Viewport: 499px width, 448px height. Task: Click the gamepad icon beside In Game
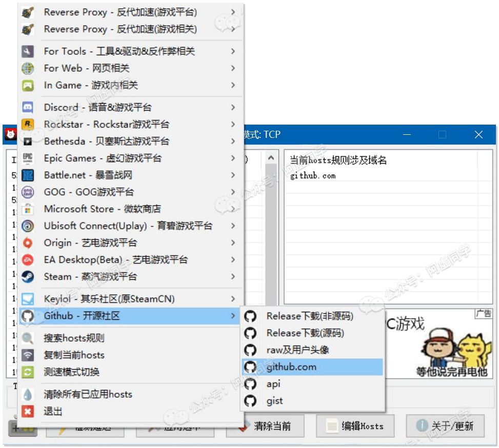28,85
